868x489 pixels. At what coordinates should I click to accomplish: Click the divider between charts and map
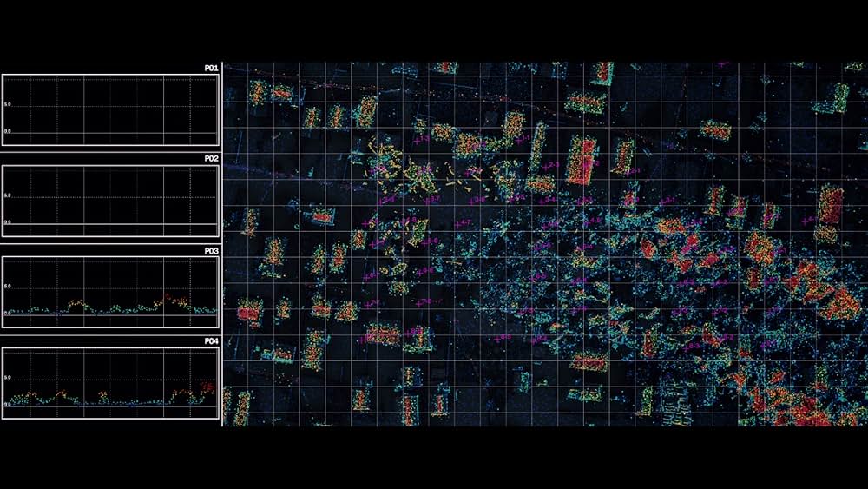pos(222,243)
